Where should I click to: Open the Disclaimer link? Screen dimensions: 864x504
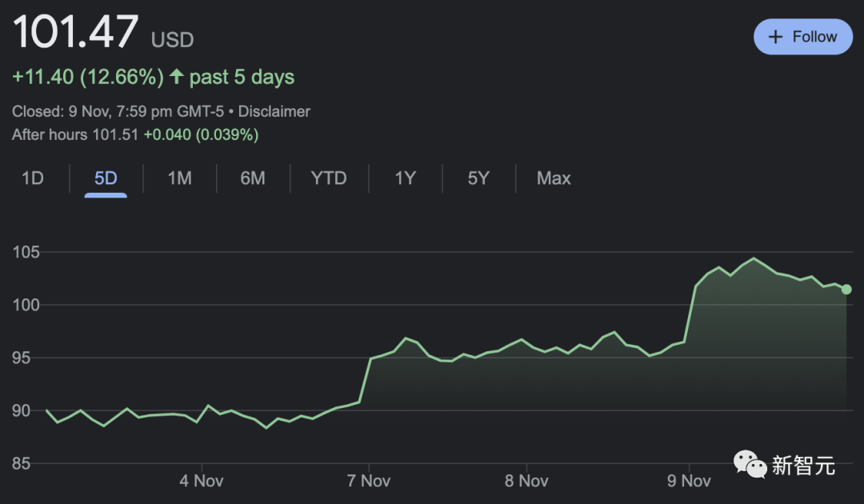[x=274, y=112]
